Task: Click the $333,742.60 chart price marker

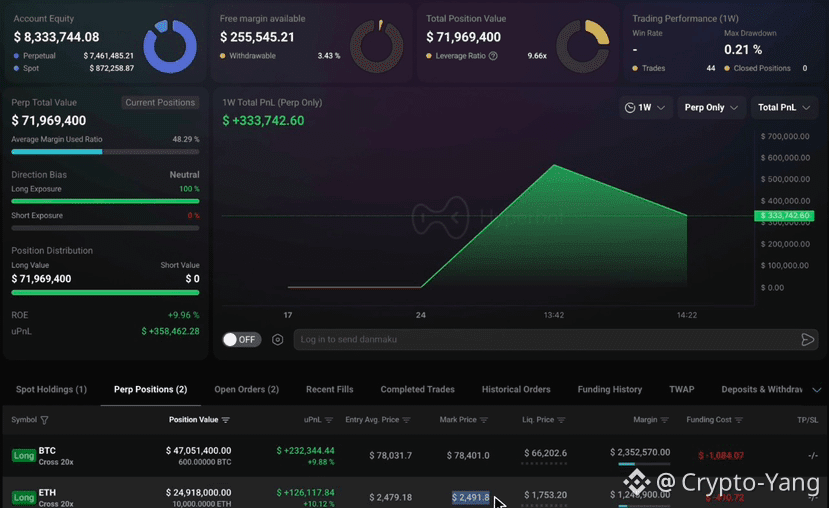Action: [x=785, y=216]
